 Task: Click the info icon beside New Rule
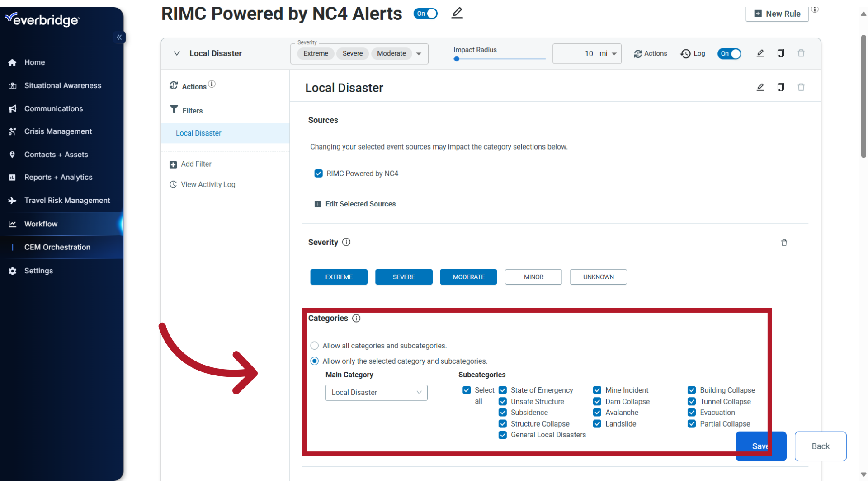point(815,9)
